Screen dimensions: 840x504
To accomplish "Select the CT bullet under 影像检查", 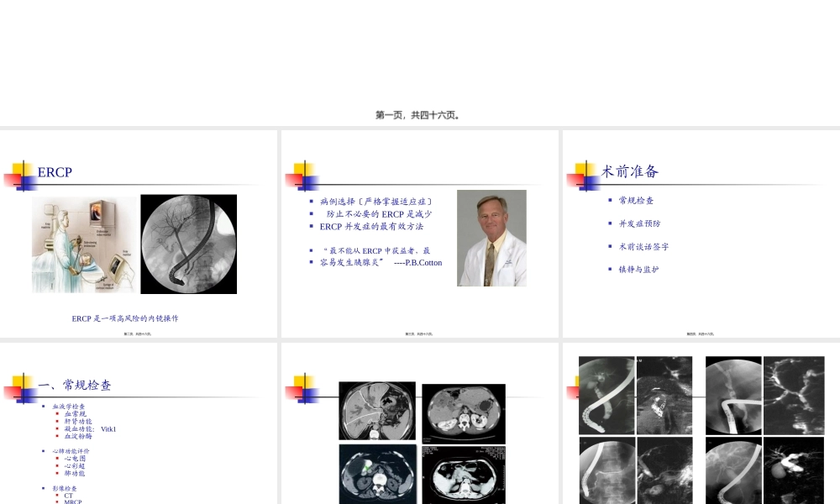I will [66, 495].
